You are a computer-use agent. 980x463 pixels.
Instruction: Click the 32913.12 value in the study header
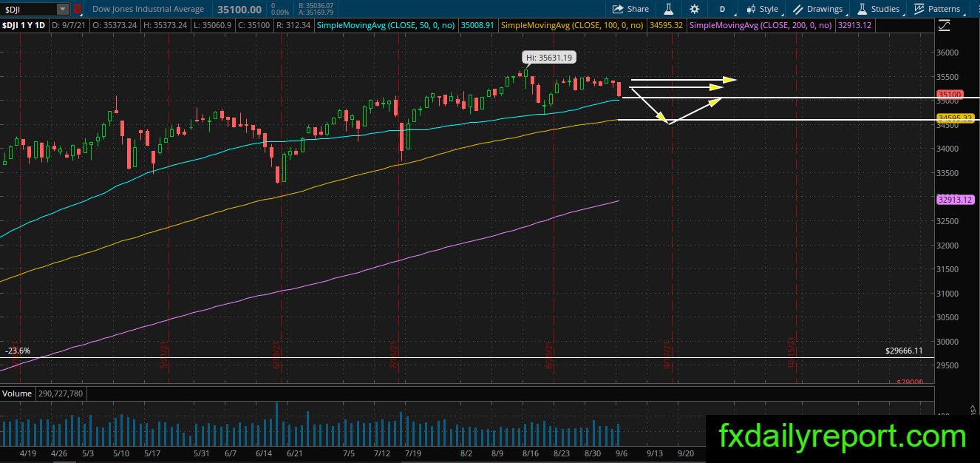coord(856,25)
